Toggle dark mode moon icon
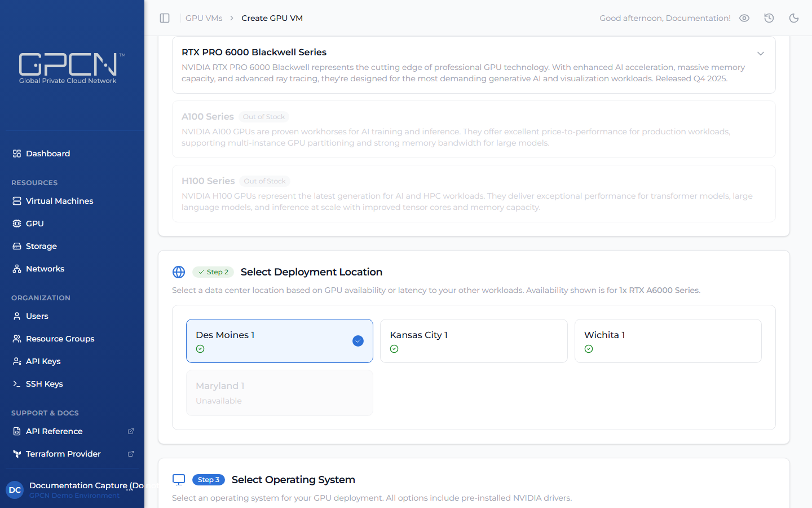 [794, 18]
